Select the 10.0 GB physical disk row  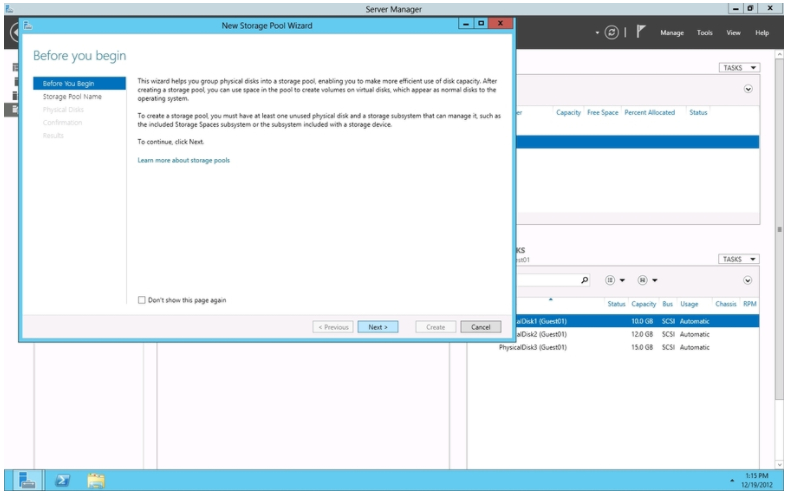[637, 321]
